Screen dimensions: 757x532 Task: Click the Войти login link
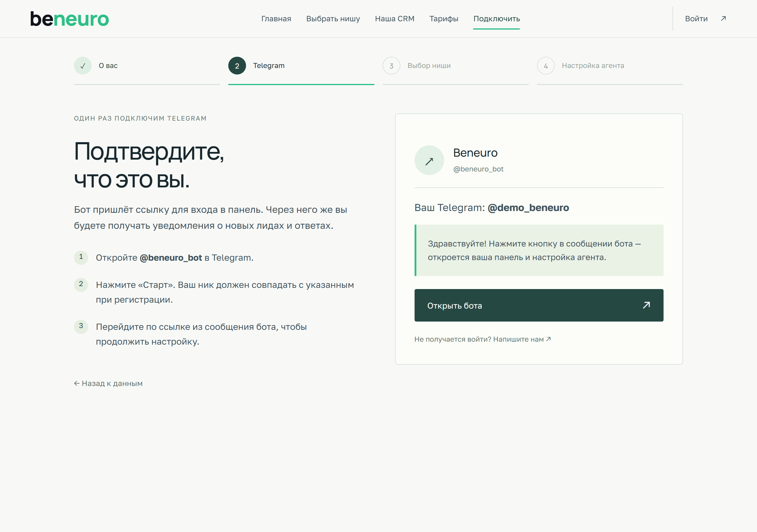coord(696,19)
